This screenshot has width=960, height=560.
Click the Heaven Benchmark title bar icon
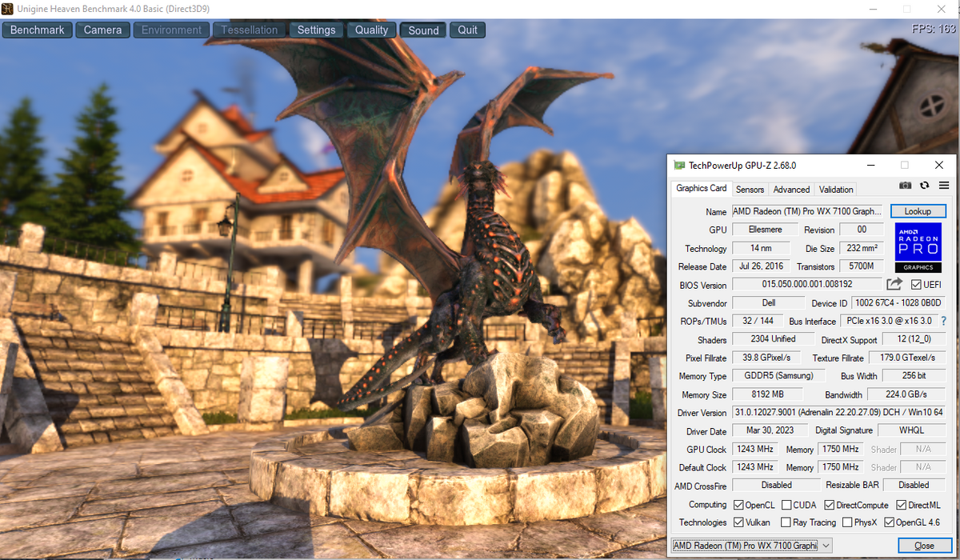(x=8, y=9)
